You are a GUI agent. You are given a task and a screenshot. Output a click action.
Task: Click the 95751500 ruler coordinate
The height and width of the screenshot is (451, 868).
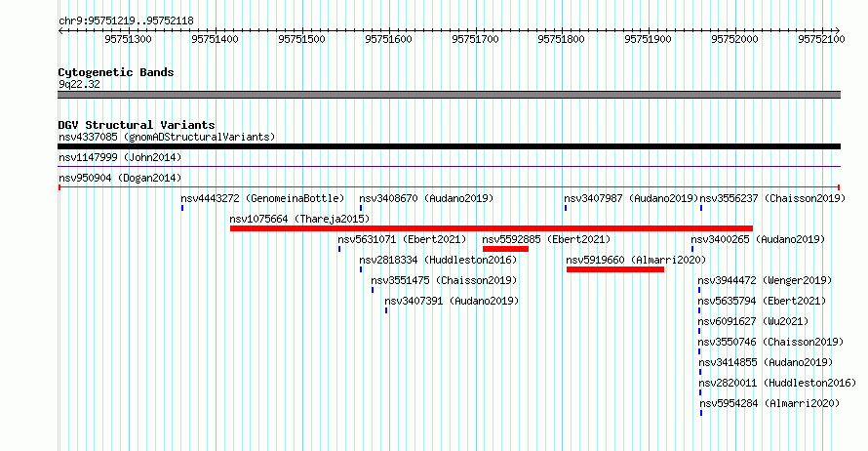pos(301,39)
